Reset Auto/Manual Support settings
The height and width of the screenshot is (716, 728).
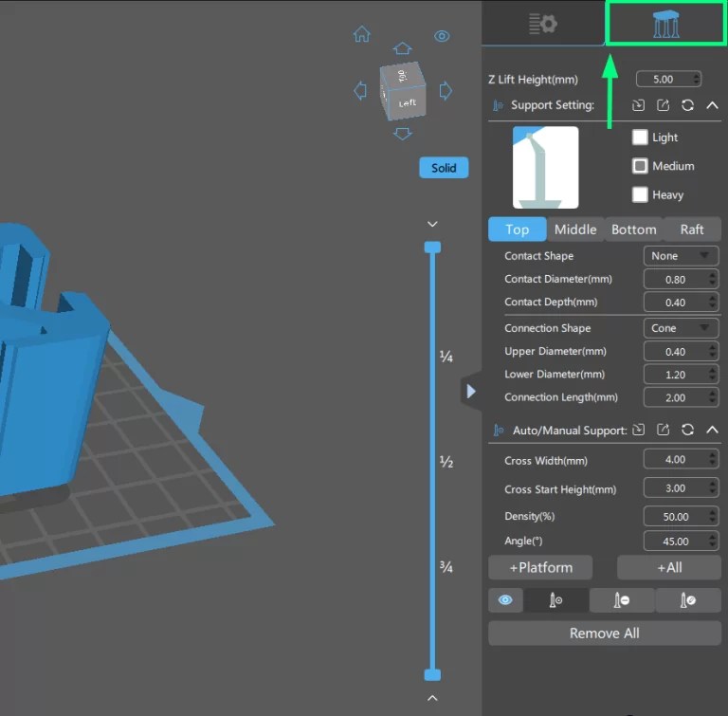click(687, 431)
